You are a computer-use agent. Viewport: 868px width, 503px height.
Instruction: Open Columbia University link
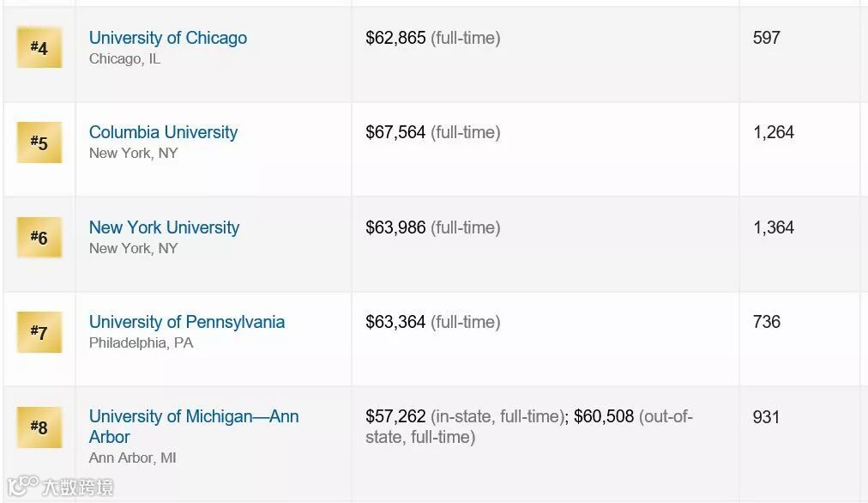[163, 132]
